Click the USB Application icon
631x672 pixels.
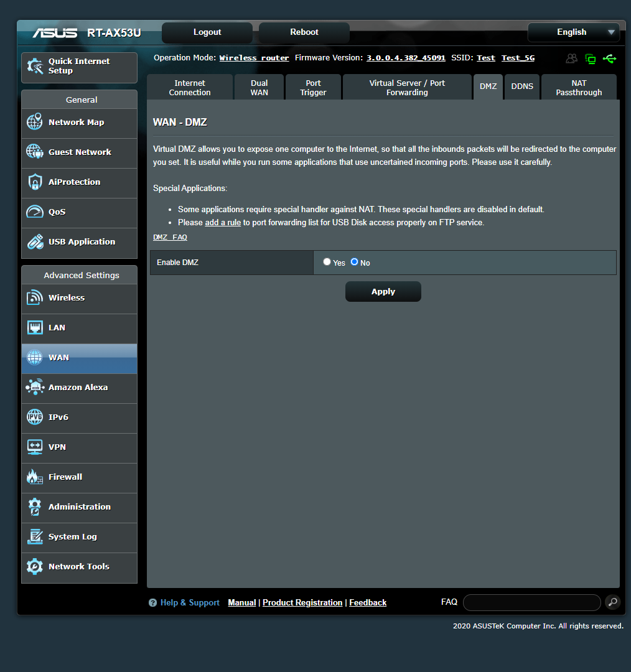pos(35,241)
